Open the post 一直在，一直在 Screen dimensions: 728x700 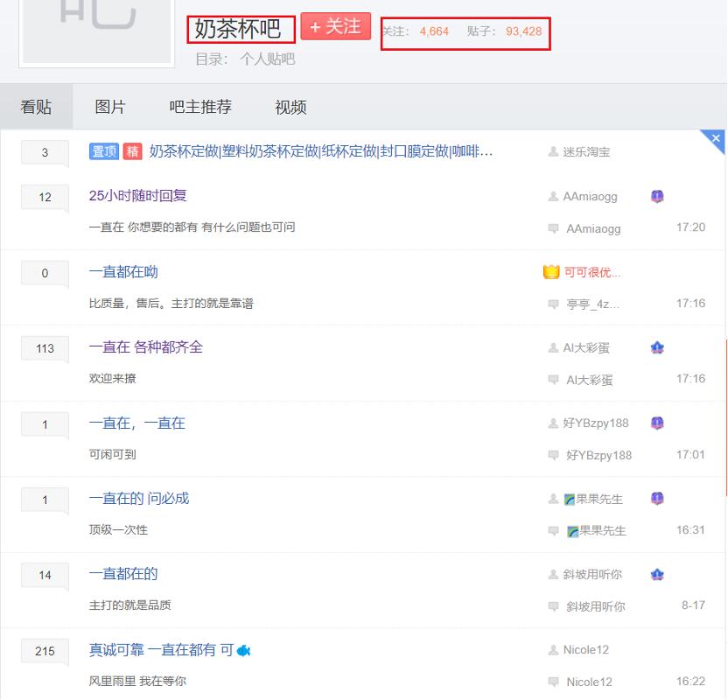point(137,423)
